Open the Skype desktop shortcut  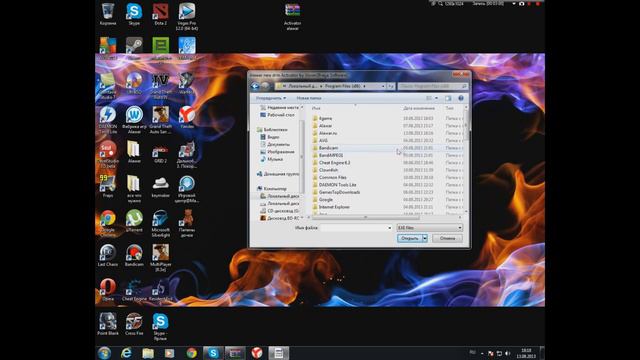134,14
